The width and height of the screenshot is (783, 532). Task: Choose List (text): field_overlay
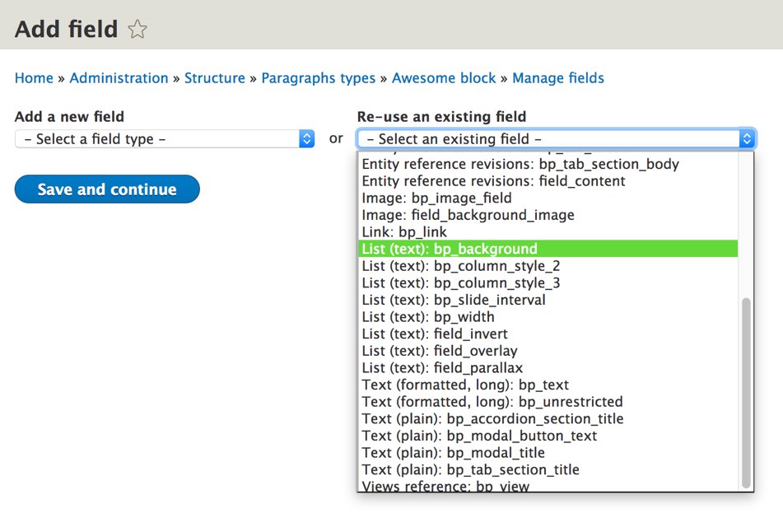pos(548,351)
